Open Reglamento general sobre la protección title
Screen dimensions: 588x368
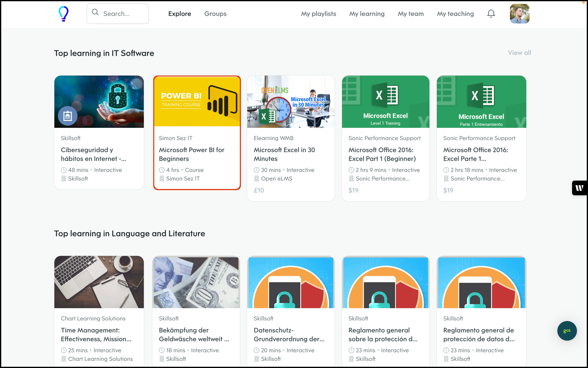click(383, 335)
